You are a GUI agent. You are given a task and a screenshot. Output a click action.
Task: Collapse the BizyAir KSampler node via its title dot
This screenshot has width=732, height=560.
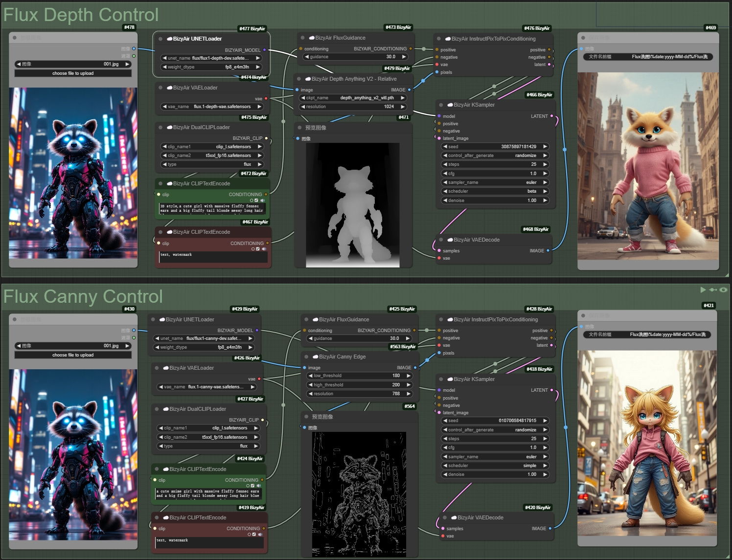(x=440, y=105)
